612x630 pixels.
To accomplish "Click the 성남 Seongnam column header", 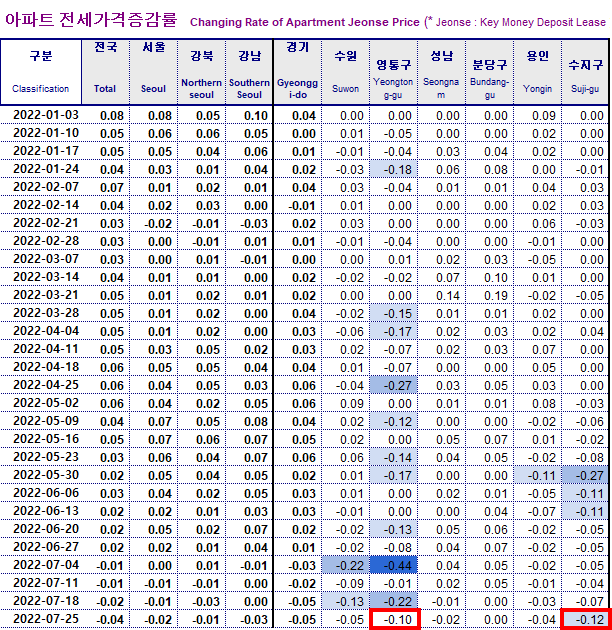I will point(441,72).
